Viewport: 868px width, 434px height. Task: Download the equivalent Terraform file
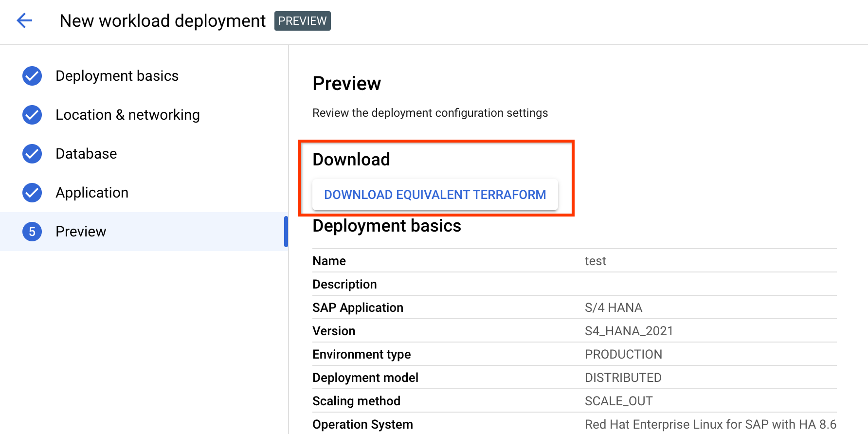(435, 195)
